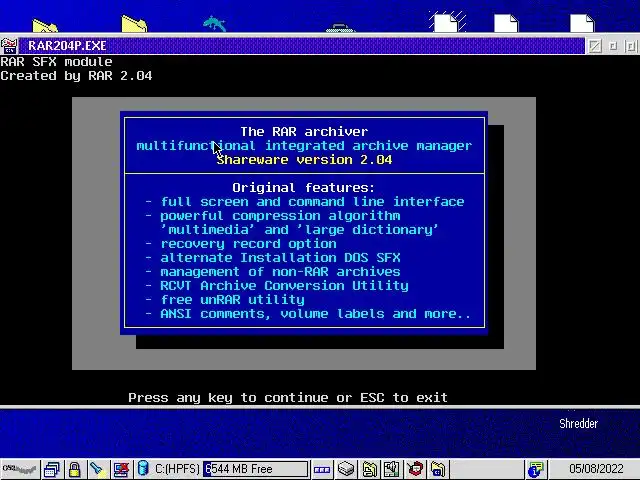640x480 pixels.
Task: Click the 'Created by RAR 2.04' line
Action: click(x=76, y=76)
